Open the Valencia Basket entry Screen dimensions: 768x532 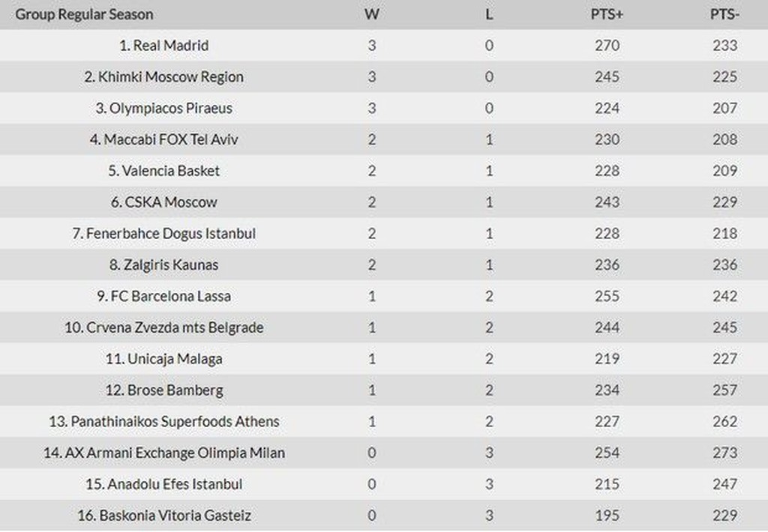[163, 171]
